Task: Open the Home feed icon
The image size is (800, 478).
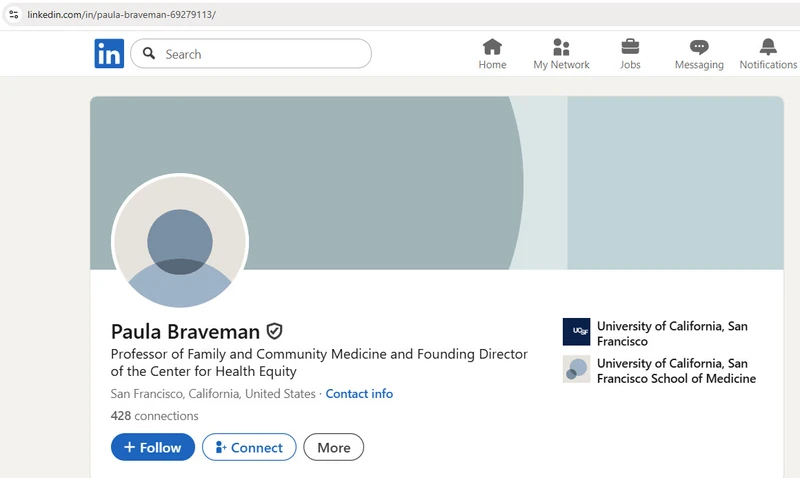Action: (492, 47)
